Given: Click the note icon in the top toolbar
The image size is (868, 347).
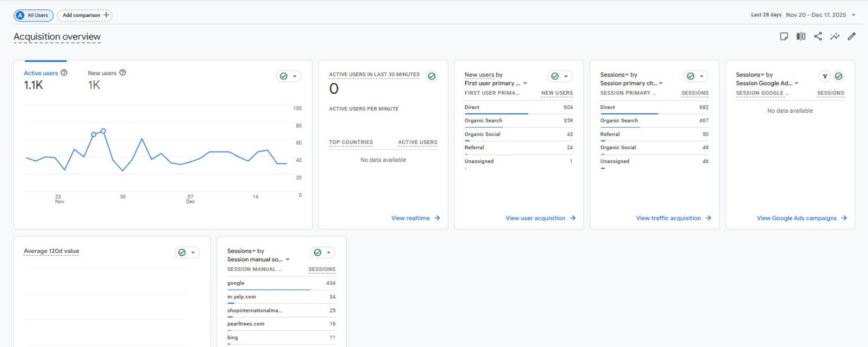Looking at the screenshot, I should pyautogui.click(x=784, y=36).
